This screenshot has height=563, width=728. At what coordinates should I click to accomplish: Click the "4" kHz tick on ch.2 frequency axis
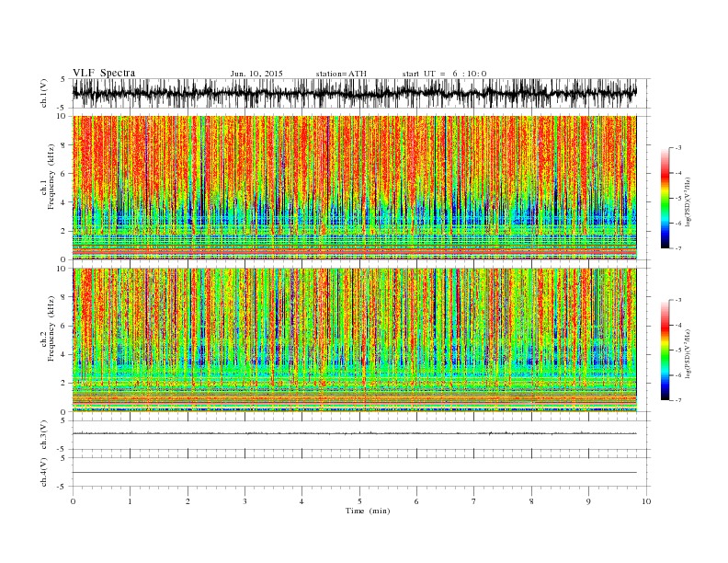pos(64,354)
